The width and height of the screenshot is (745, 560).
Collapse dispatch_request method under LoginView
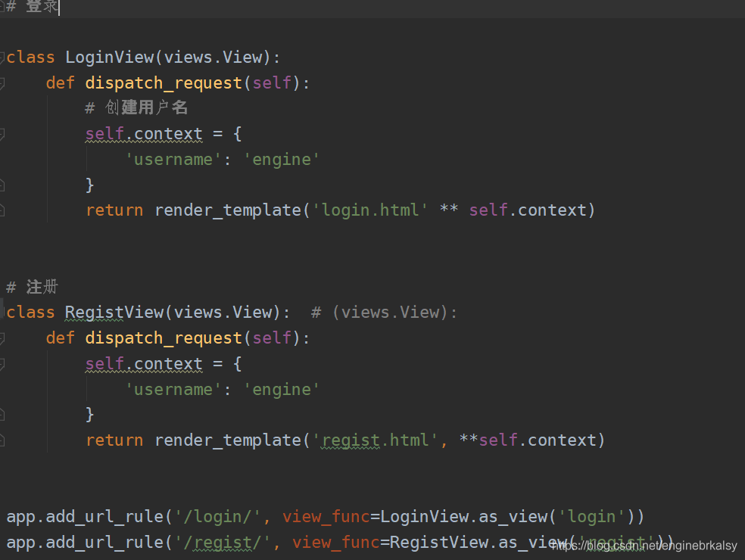[2, 82]
